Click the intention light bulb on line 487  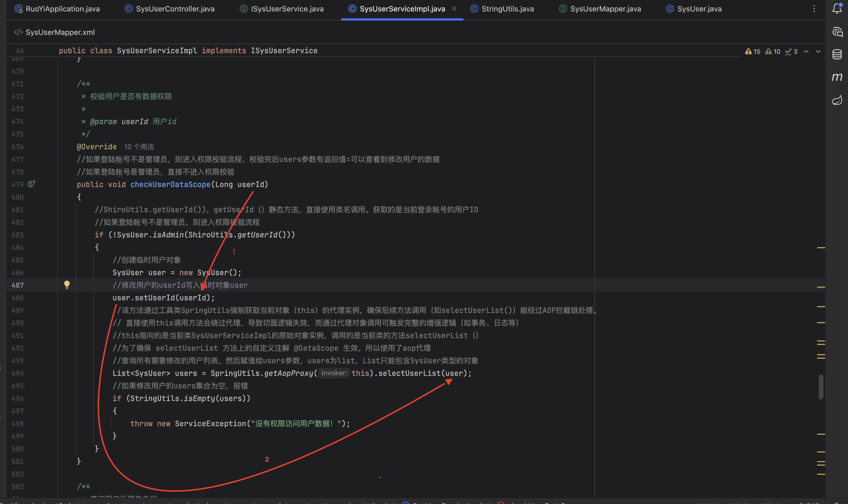(67, 285)
